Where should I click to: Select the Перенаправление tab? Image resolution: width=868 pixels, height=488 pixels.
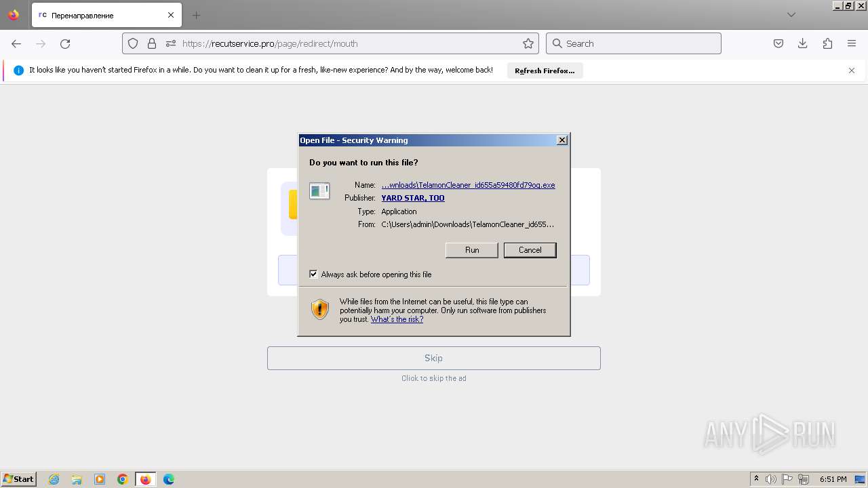point(107,15)
